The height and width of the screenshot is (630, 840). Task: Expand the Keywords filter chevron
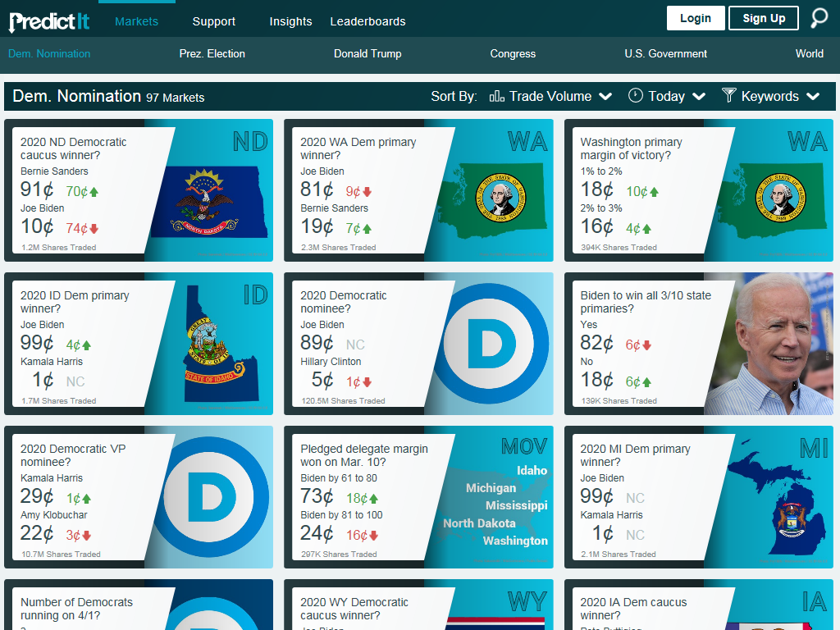[x=813, y=97]
